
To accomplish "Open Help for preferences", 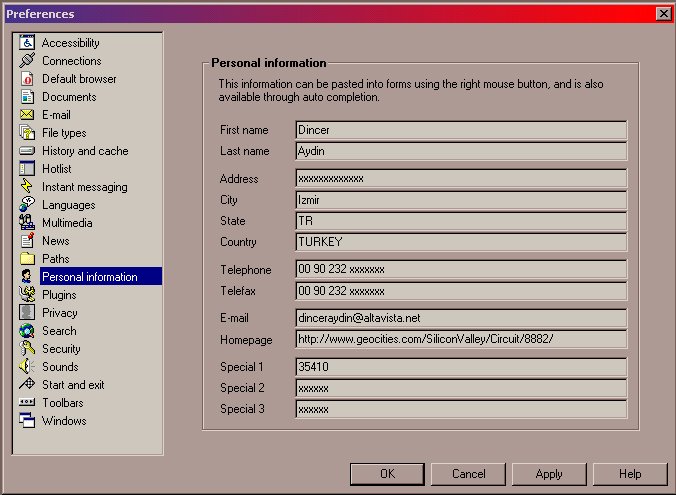I will (629, 474).
